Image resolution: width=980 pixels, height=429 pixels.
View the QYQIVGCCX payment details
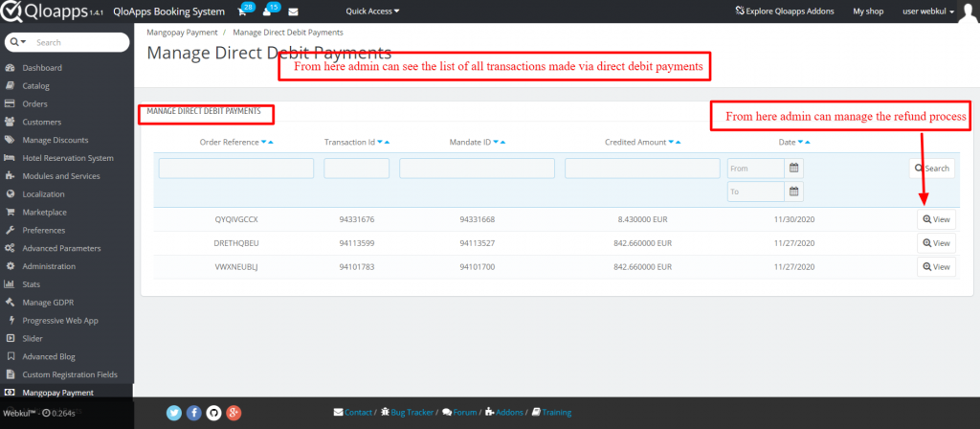click(x=936, y=219)
